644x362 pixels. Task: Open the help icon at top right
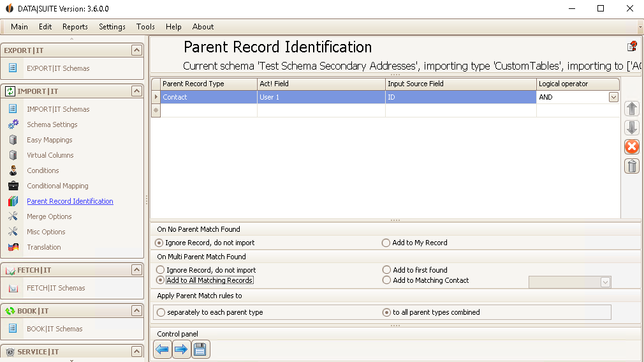(632, 47)
